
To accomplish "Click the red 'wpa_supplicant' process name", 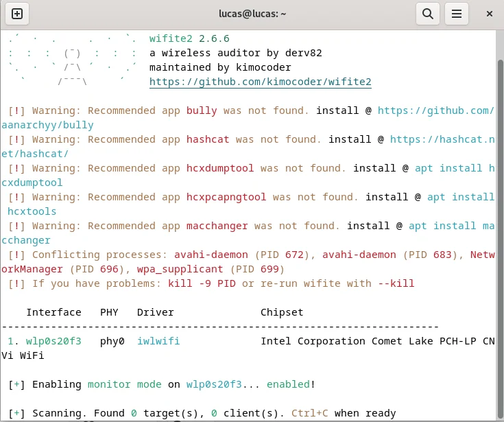I will click(180, 269).
